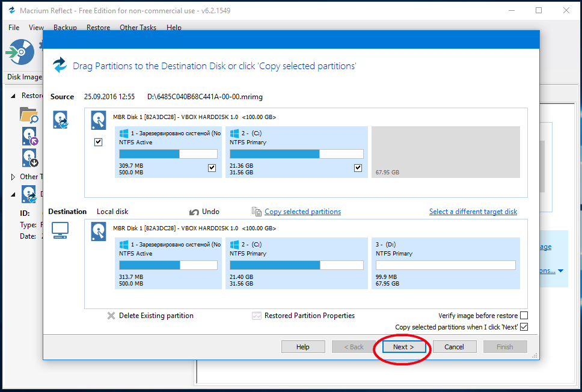Viewport: 582px width, 392px height.
Task: Click Restored Partition Properties label
Action: point(310,316)
